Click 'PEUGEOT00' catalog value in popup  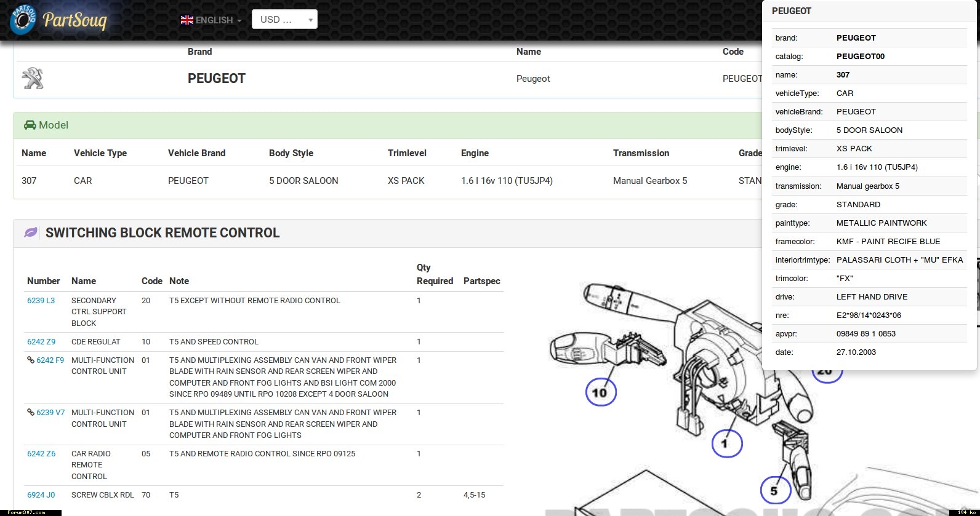[861, 57]
